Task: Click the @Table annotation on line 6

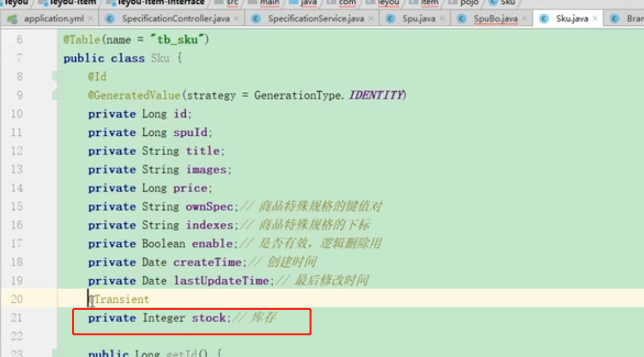Action: 82,40
